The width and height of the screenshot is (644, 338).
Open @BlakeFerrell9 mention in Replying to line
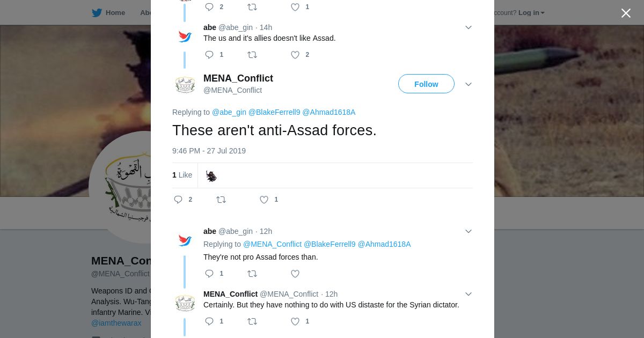pyautogui.click(x=274, y=112)
